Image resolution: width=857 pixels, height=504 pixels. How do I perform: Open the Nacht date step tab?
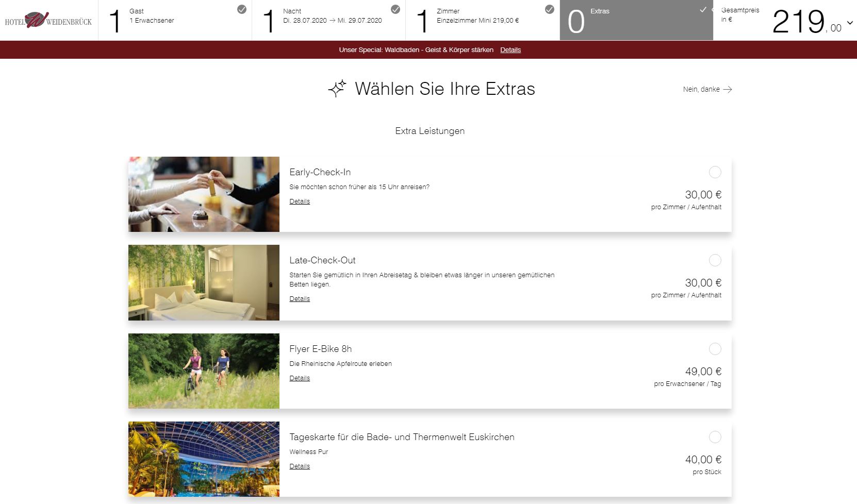pyautogui.click(x=328, y=20)
